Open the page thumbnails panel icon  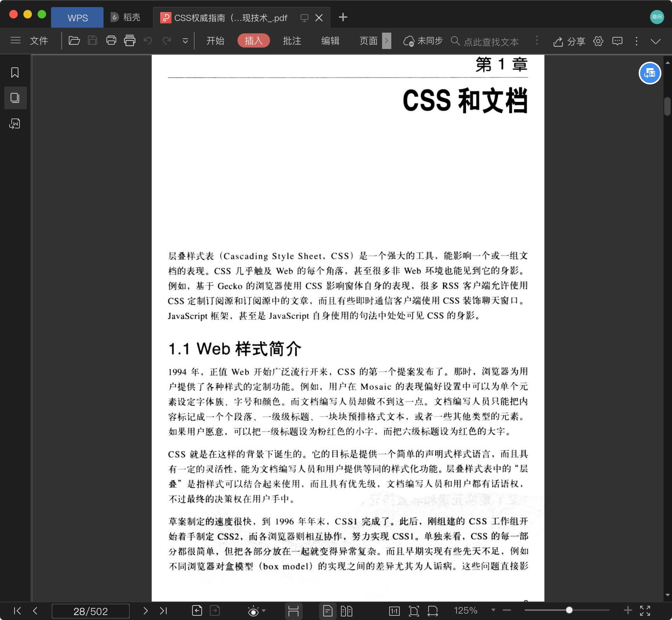(x=15, y=98)
